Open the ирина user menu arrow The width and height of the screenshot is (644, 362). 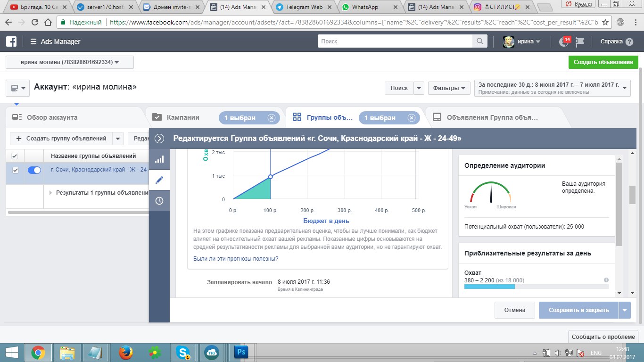pos(538,41)
